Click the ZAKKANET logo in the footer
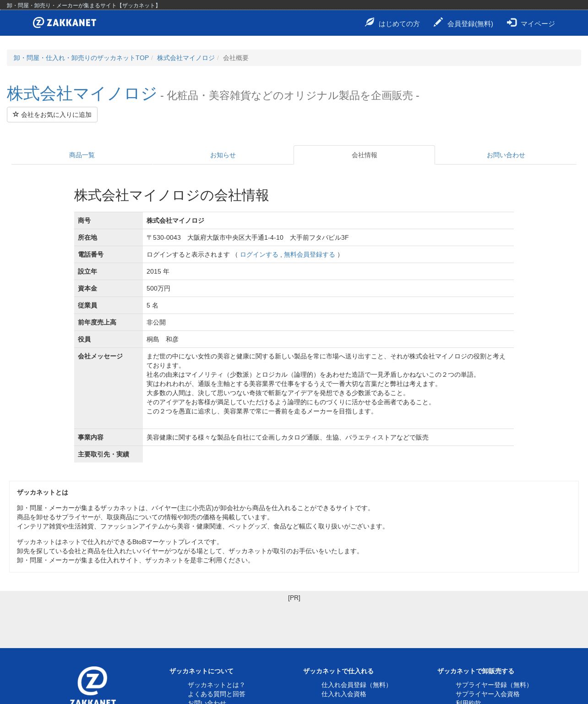 click(93, 685)
